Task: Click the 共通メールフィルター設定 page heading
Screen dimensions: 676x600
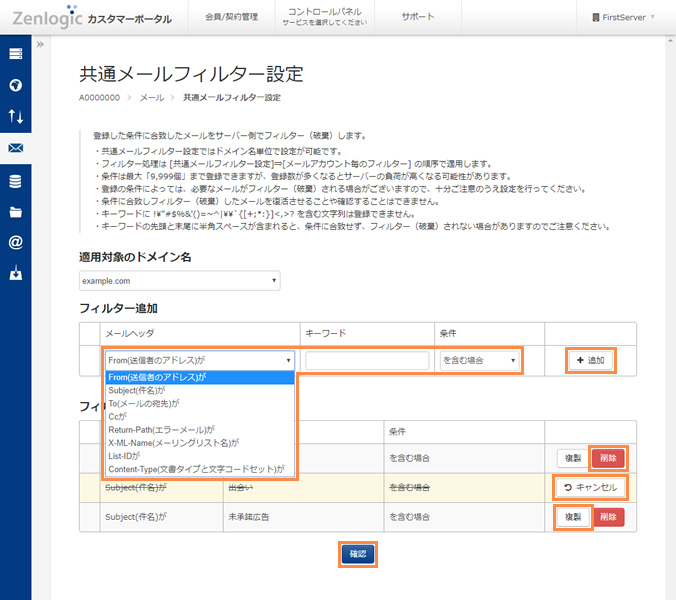Action: pyautogui.click(x=191, y=74)
